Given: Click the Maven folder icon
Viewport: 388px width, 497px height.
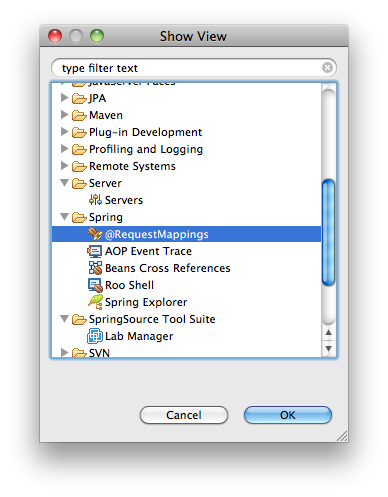Looking at the screenshot, I should tap(79, 115).
